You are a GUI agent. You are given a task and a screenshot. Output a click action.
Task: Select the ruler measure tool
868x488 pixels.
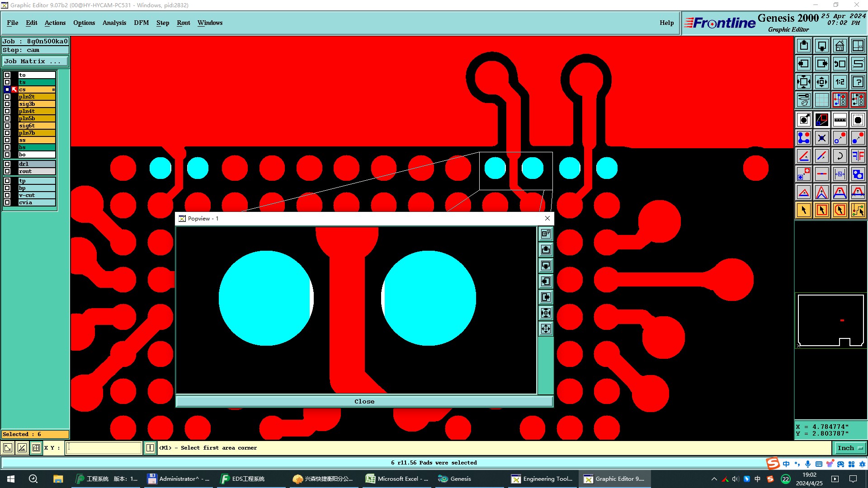point(840,120)
